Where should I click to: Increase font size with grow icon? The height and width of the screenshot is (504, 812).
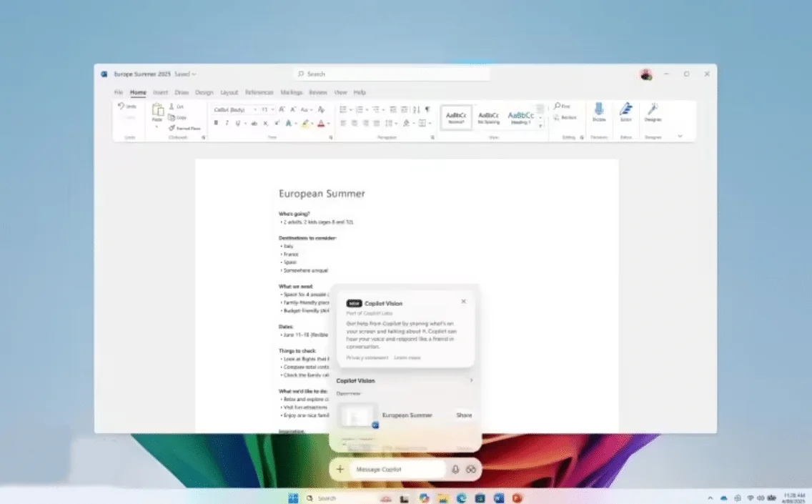click(x=281, y=109)
